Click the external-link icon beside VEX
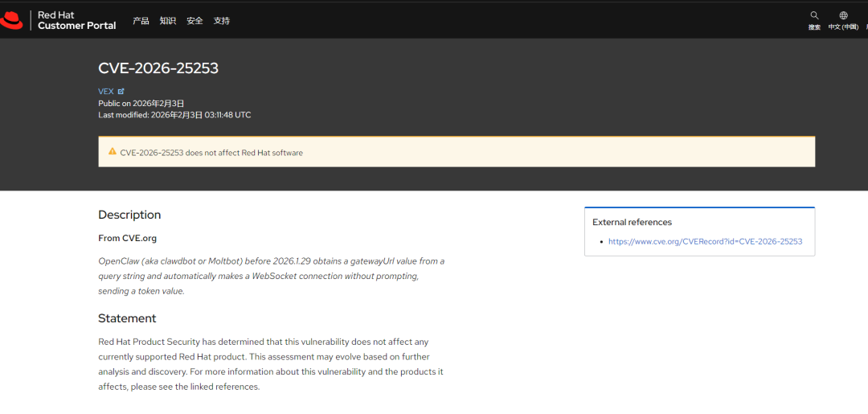 coord(121,92)
